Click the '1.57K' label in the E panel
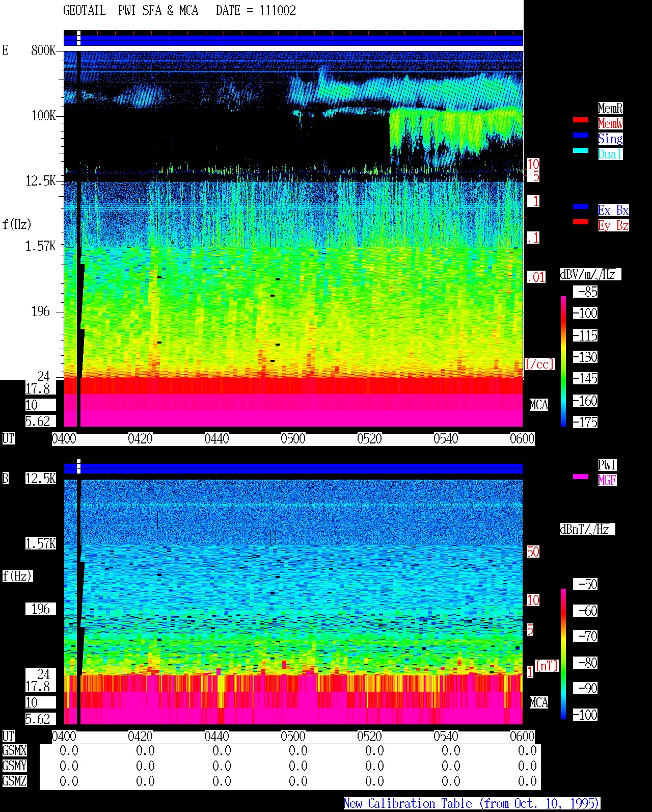This screenshot has height=812, width=652. pos(40,246)
